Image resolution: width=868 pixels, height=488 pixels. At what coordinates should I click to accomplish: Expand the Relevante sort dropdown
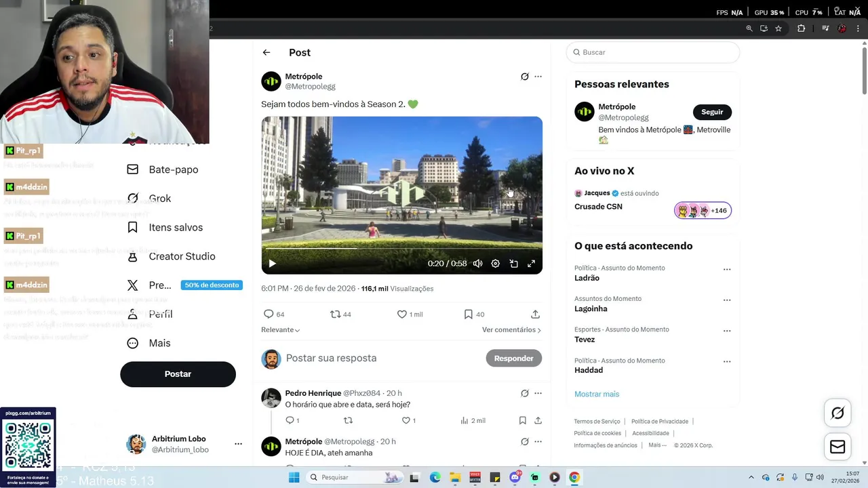click(281, 330)
